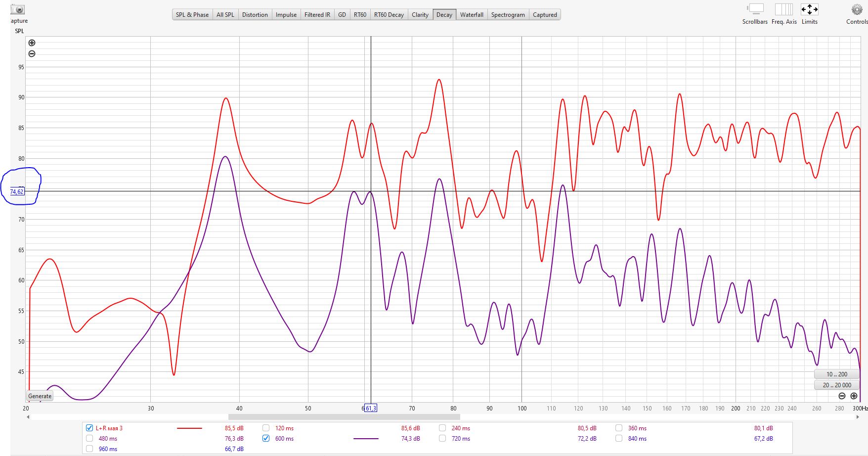Viewport: 868px width, 456px height.
Task: Enable the 120 ms decay slice
Action: [x=266, y=428]
